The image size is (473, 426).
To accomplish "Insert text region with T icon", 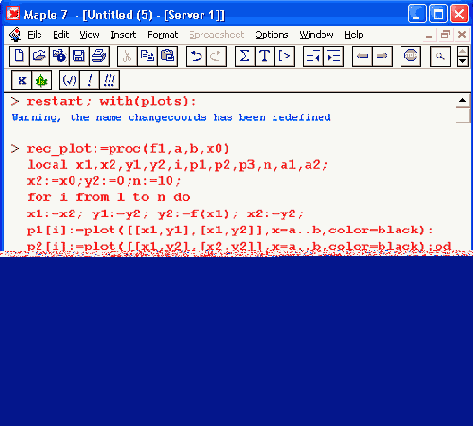I will (265, 56).
